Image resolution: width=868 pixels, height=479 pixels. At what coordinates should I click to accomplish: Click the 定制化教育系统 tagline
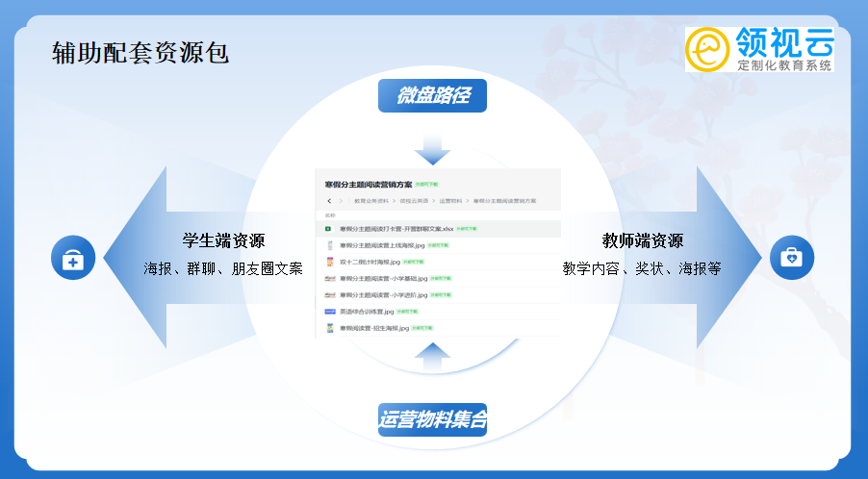click(x=784, y=65)
